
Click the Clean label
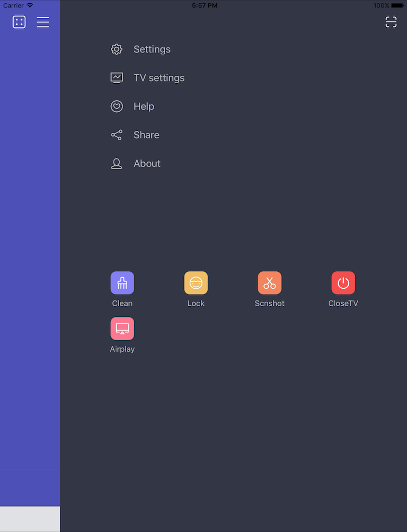(x=122, y=303)
